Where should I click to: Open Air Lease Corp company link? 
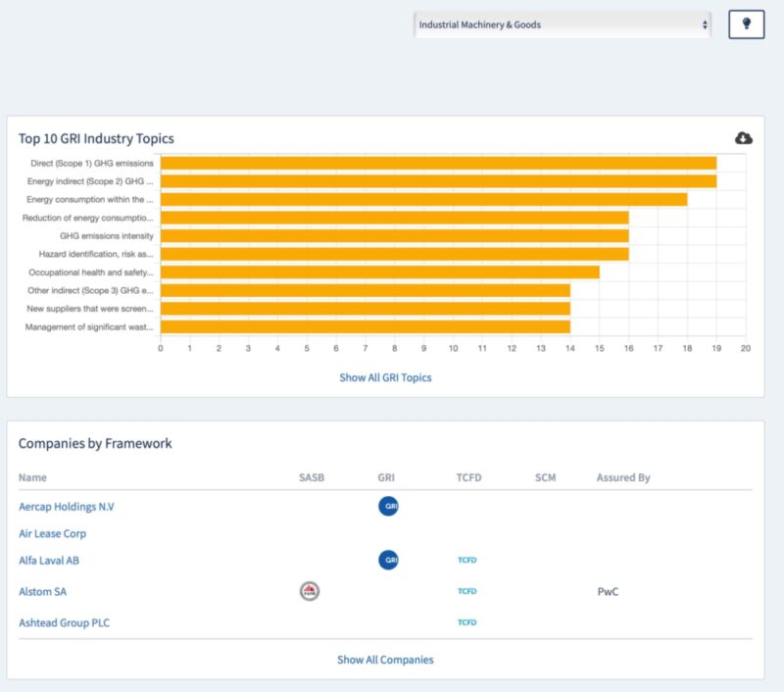click(x=52, y=534)
